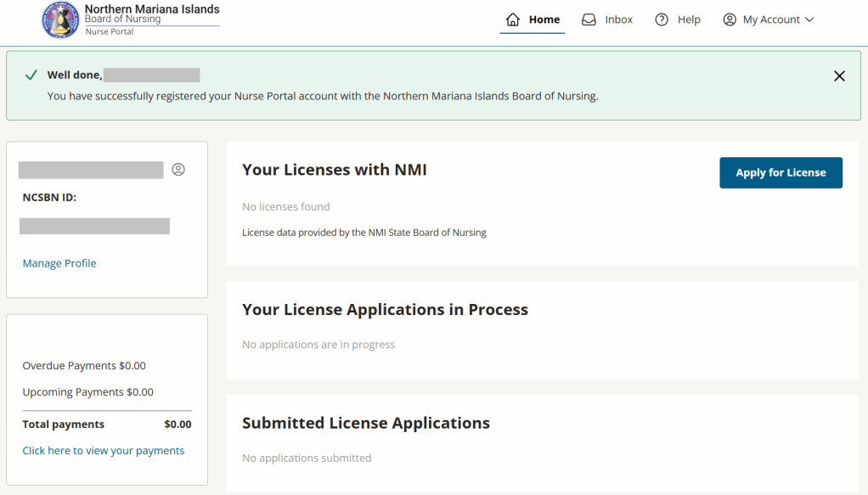Select the Home navigation tab

pos(544,20)
